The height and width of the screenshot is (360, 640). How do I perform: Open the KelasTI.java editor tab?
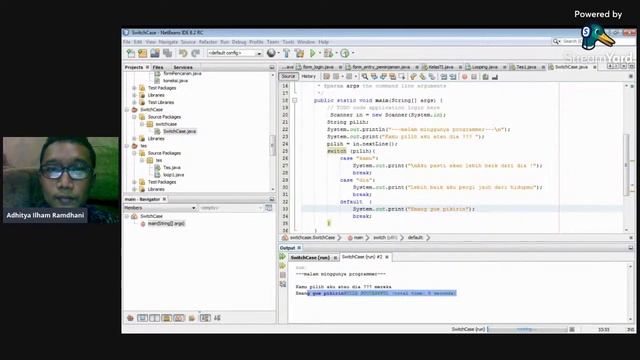pos(441,67)
